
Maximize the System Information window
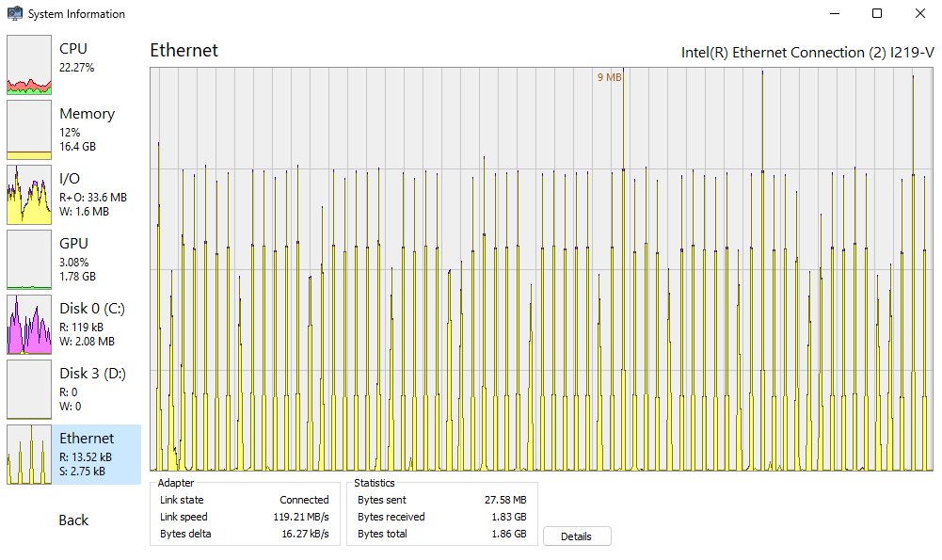[x=877, y=14]
